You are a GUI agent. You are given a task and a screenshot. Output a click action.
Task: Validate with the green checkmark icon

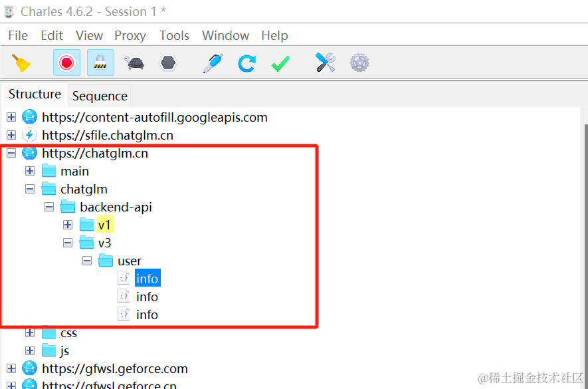pos(280,63)
